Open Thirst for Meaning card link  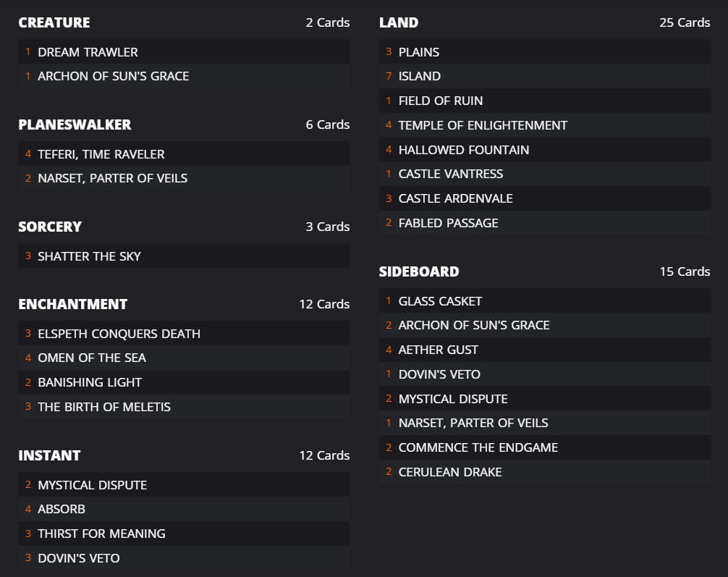(x=101, y=534)
